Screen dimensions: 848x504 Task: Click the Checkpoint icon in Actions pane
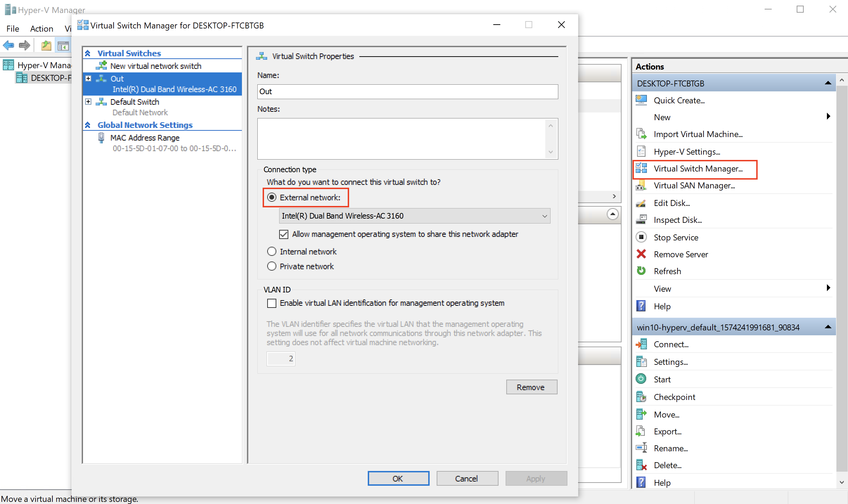click(x=641, y=397)
